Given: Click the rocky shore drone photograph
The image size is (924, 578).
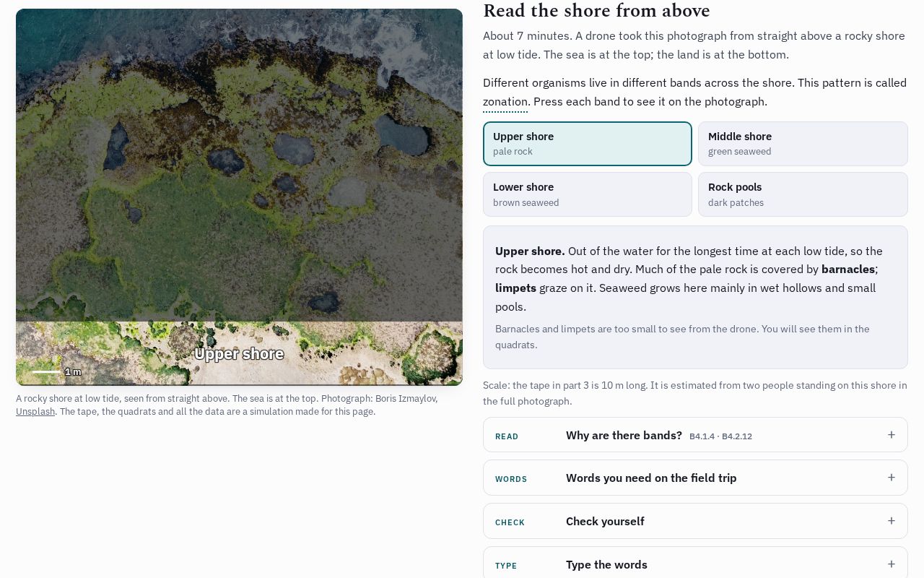Looking at the screenshot, I should [x=239, y=197].
